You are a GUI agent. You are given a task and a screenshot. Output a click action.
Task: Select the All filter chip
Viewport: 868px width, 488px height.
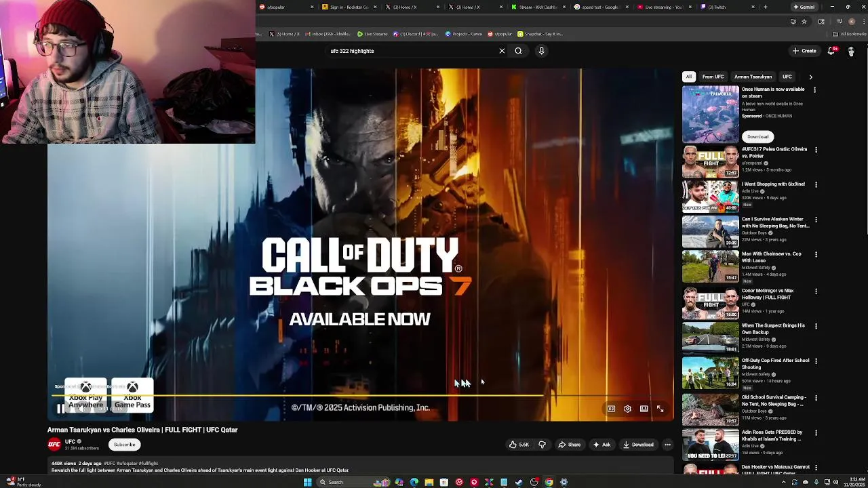(x=689, y=77)
